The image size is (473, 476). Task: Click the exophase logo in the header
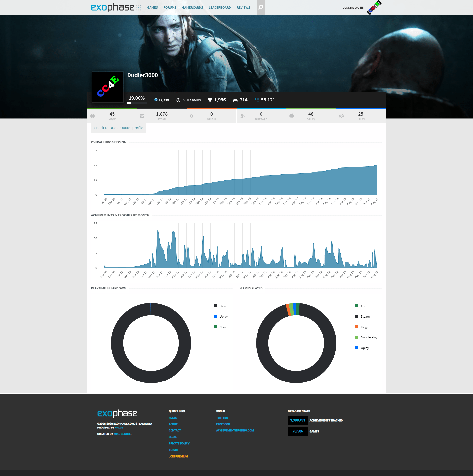pos(116,7)
